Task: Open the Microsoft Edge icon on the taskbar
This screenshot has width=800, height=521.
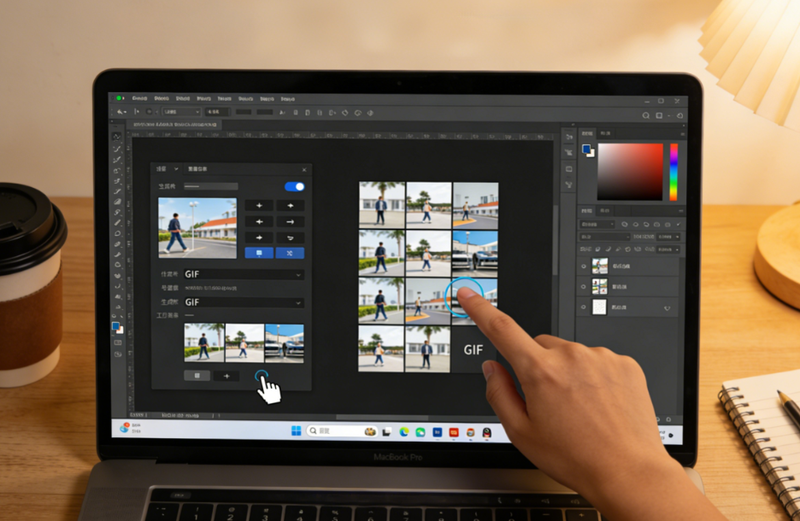Action: point(404,432)
